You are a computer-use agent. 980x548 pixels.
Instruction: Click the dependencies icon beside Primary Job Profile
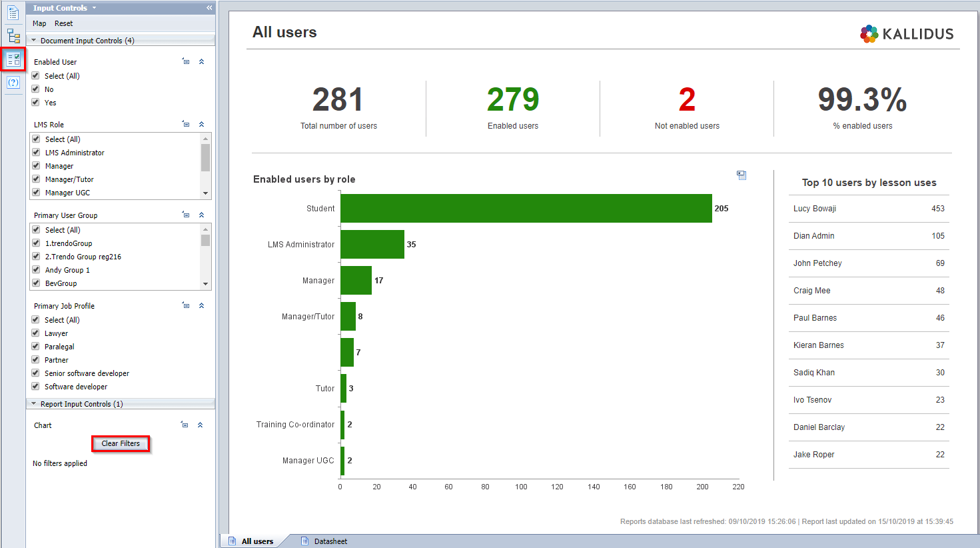pyautogui.click(x=186, y=305)
